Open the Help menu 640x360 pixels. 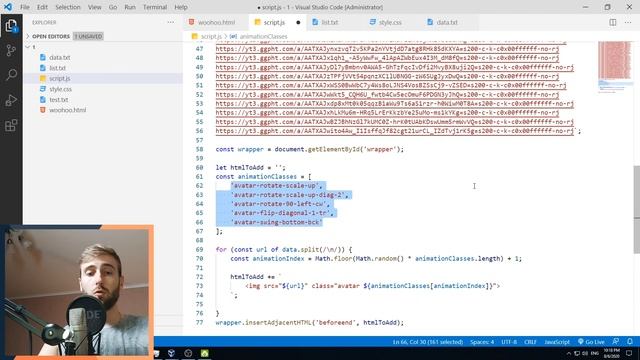click(x=181, y=7)
